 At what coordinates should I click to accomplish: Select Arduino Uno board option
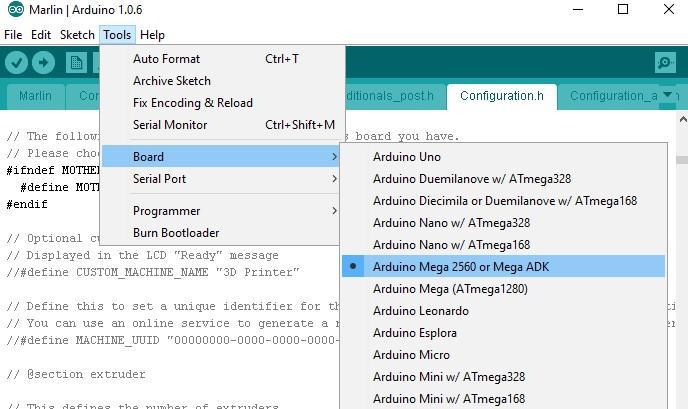(x=406, y=157)
